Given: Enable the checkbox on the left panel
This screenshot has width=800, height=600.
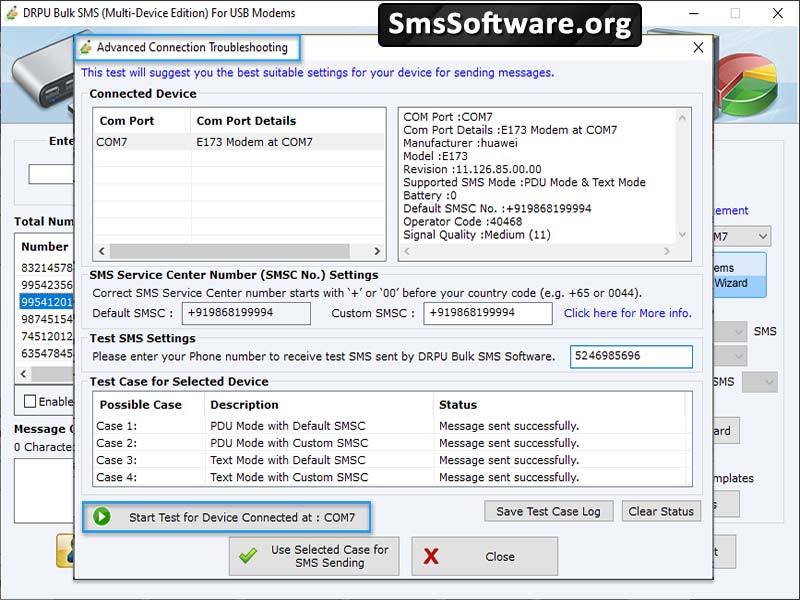Looking at the screenshot, I should (29, 401).
